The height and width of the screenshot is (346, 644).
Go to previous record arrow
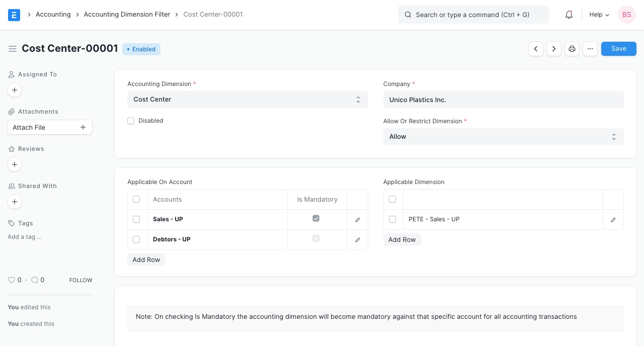pyautogui.click(x=536, y=49)
